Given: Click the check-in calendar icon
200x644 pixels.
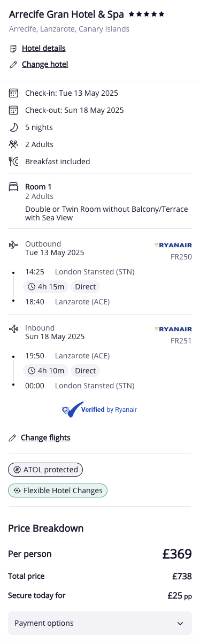Looking at the screenshot, I should 13,93.
